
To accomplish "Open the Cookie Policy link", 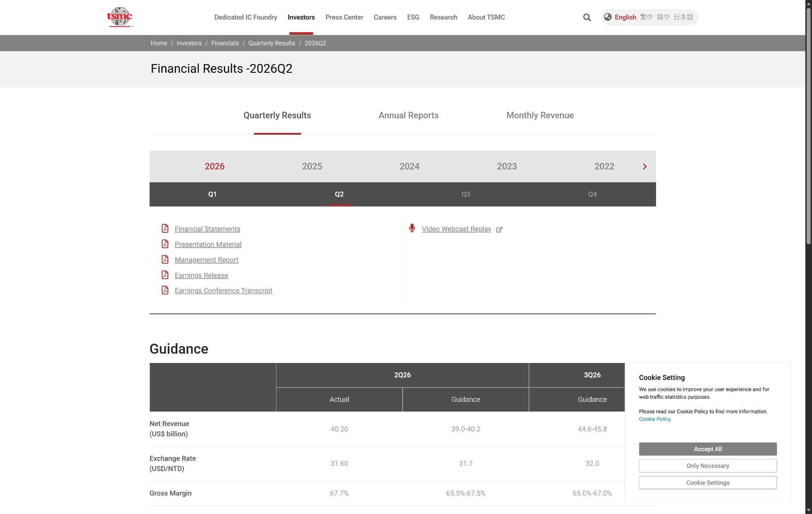I will (x=654, y=419).
